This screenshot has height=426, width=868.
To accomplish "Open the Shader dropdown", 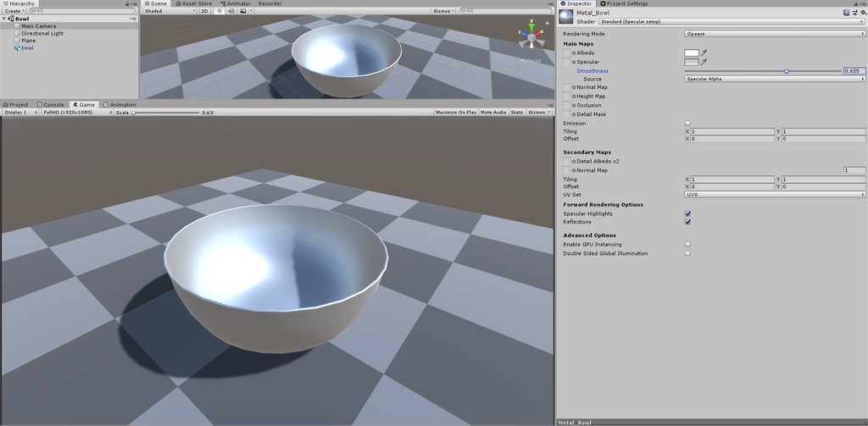I will [x=732, y=21].
